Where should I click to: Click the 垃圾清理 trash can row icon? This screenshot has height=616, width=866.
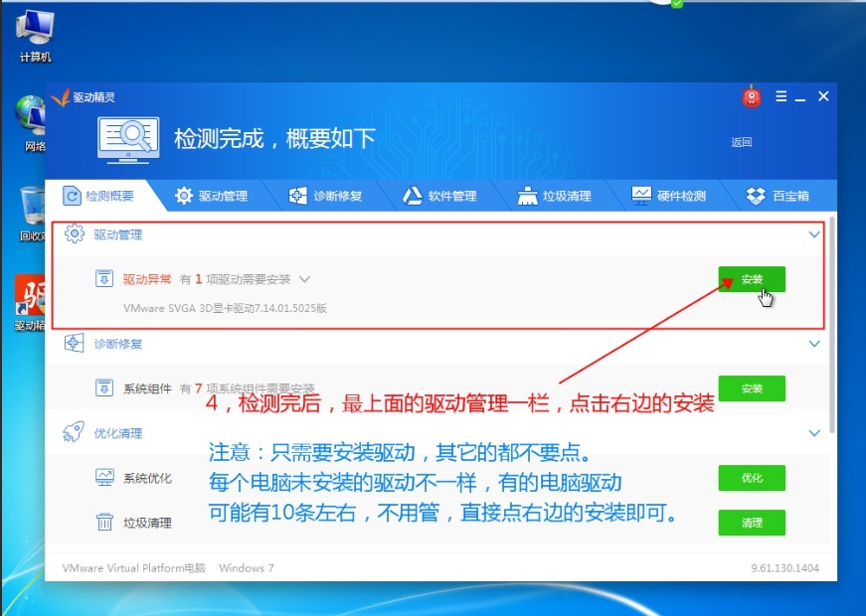(104, 522)
